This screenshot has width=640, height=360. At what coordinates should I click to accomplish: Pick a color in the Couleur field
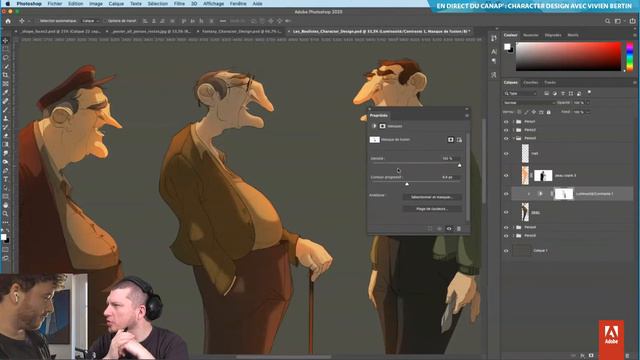(x=568, y=56)
